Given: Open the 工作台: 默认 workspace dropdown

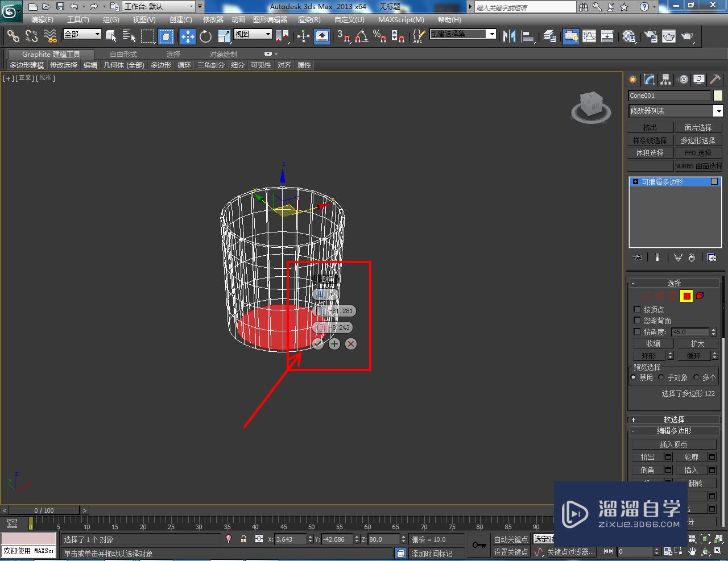Looking at the screenshot, I should click(x=159, y=7).
